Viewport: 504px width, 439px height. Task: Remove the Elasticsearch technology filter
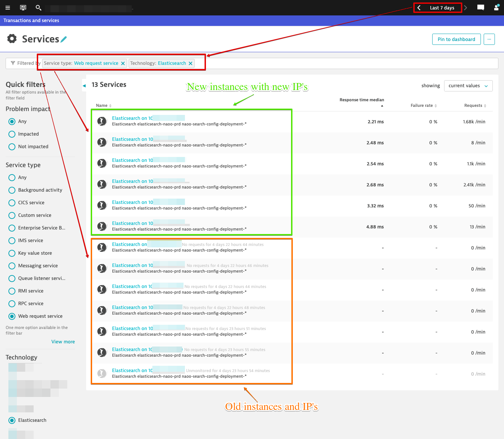coord(191,63)
